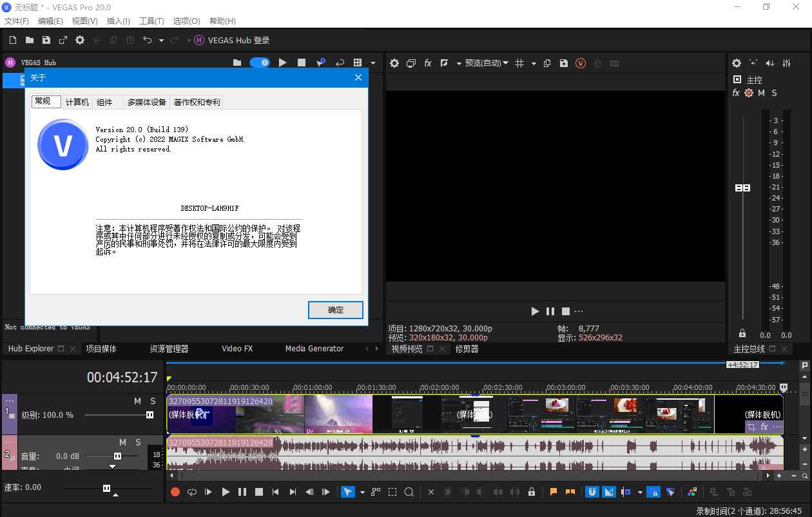
Task: Confirm the About dialog with 确定
Action: coord(335,310)
